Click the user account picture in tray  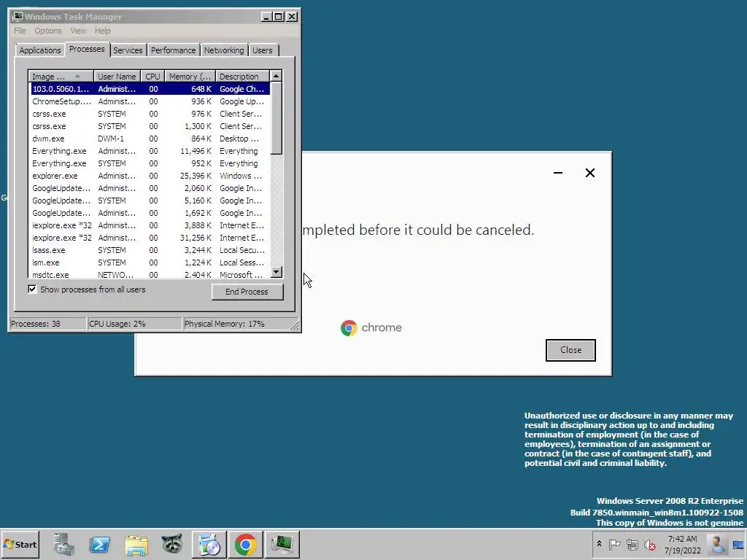(x=716, y=544)
